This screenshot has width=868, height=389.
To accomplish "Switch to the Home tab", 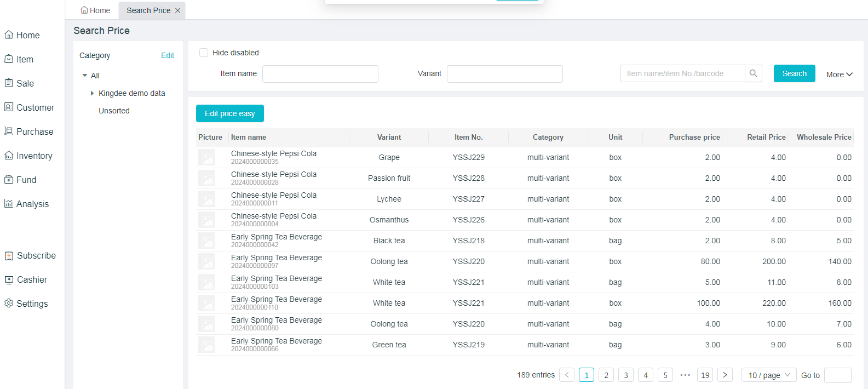I will (x=95, y=10).
